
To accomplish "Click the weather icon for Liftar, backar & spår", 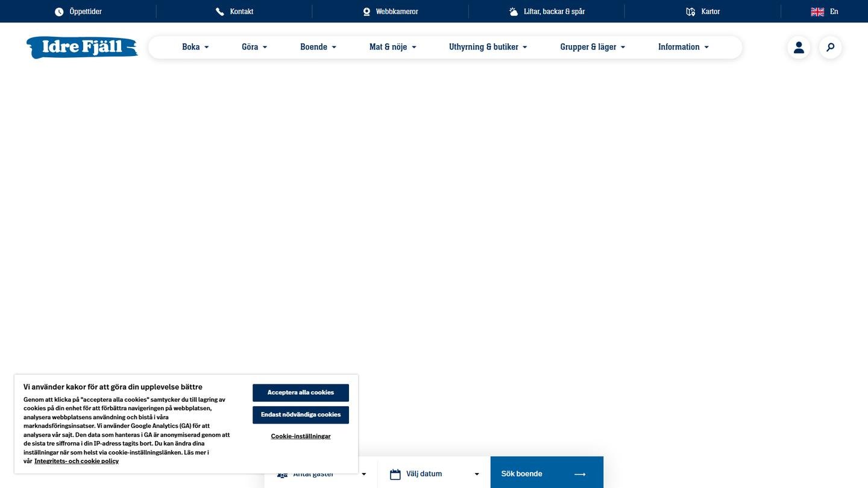I will (x=514, y=11).
